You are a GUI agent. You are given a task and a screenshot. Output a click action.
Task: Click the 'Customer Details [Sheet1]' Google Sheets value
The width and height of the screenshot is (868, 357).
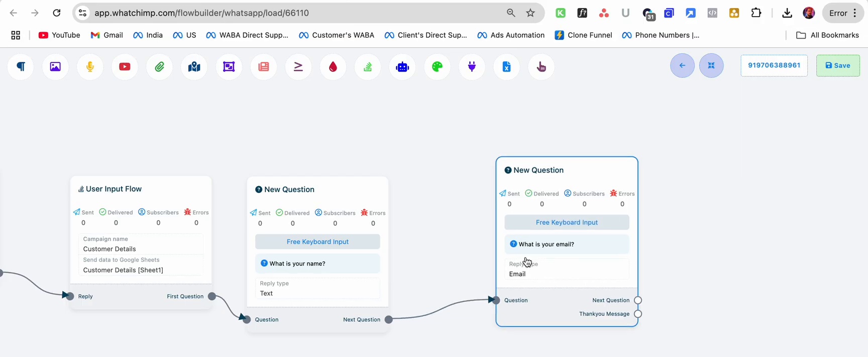[123, 270]
